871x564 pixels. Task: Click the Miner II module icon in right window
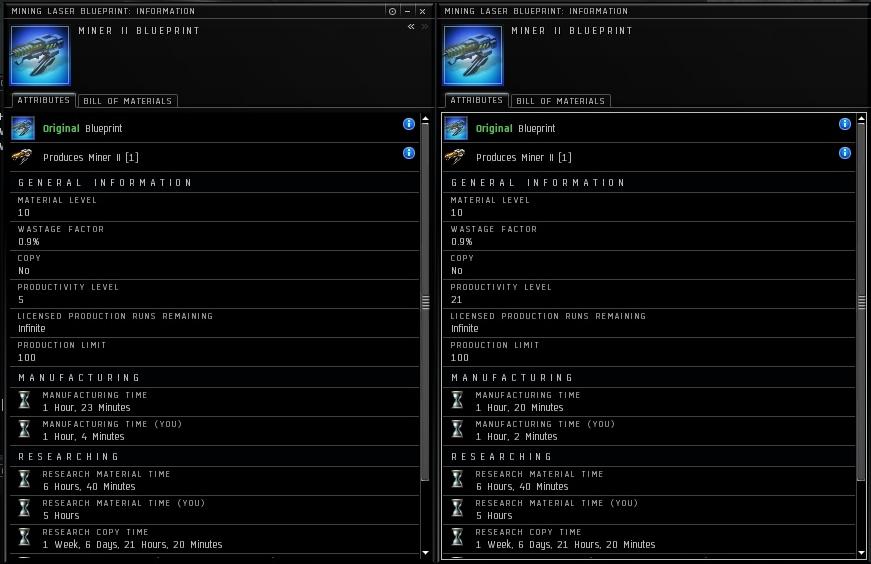click(x=455, y=157)
